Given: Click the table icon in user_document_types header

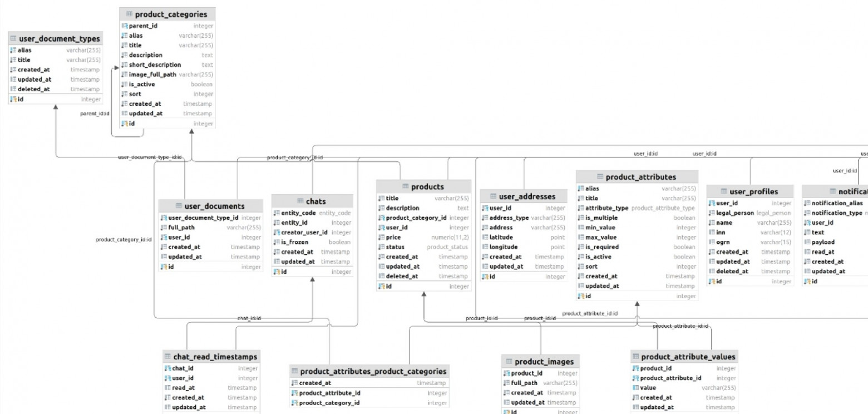Looking at the screenshot, I should (x=13, y=39).
